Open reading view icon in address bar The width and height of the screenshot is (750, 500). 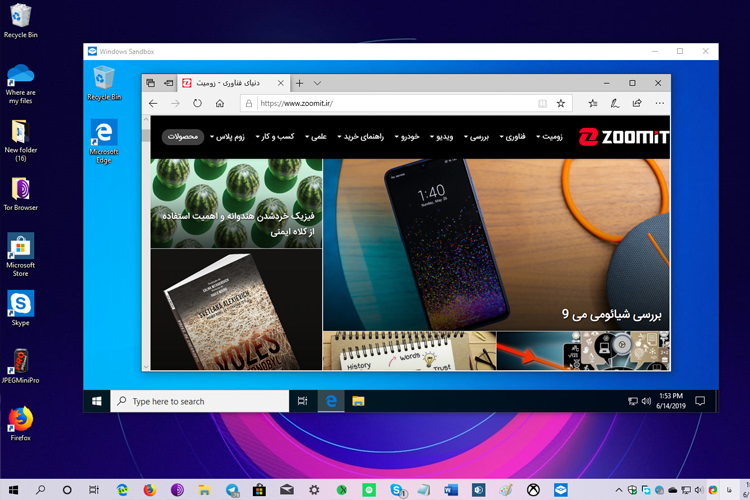click(542, 103)
